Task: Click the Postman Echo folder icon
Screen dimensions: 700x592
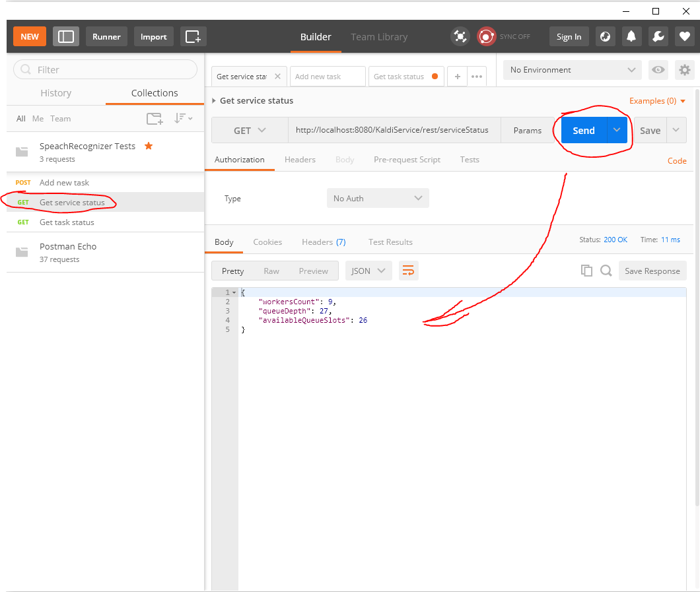Action: tap(22, 252)
